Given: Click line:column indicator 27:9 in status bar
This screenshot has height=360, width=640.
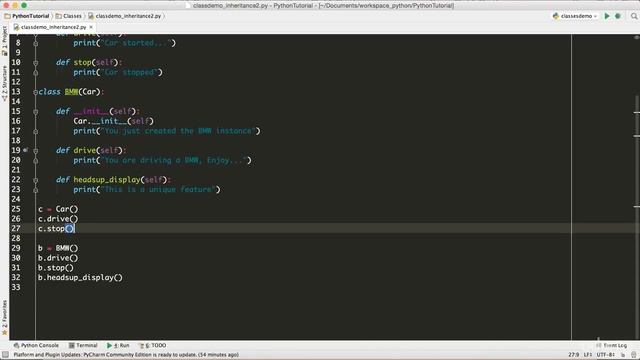Looking at the screenshot, I should pos(573,355).
